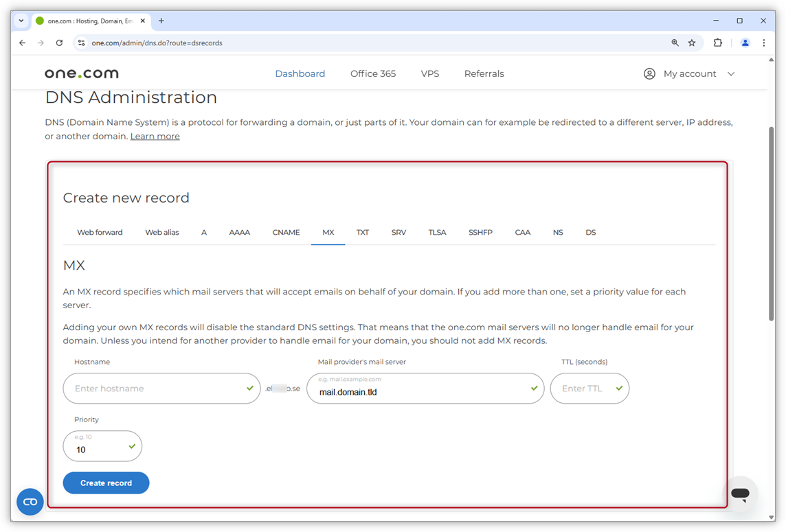Switch to the TXT record tab
The height and width of the screenshot is (532, 786).
tap(363, 232)
